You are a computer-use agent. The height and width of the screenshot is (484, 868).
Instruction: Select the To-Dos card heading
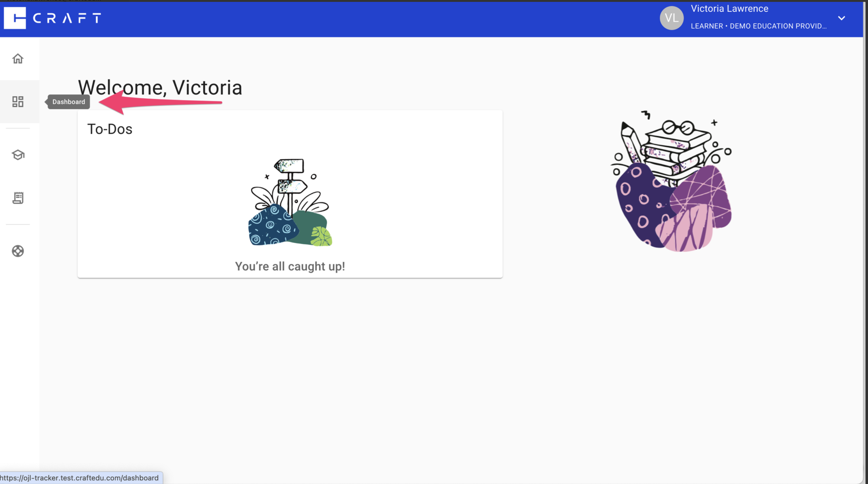(x=110, y=129)
